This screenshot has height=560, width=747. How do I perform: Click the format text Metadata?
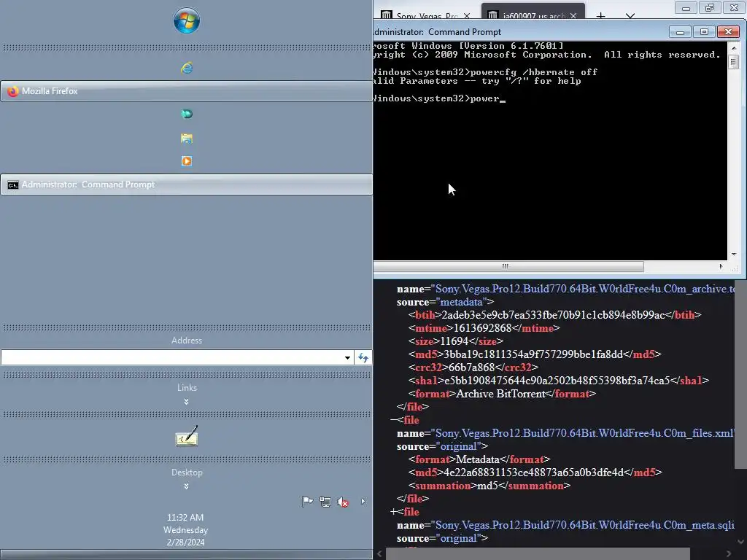479,459
